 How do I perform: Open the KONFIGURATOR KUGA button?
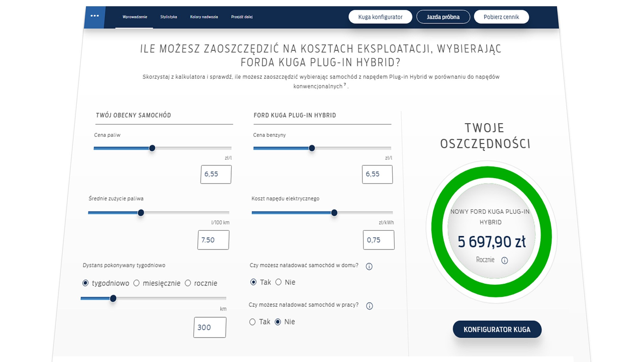[x=497, y=330]
